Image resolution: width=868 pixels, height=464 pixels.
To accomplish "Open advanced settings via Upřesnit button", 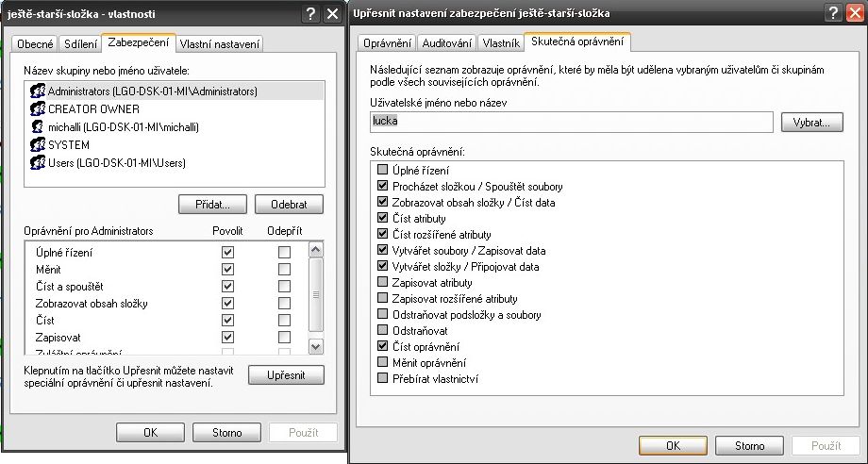I will tap(286, 375).
